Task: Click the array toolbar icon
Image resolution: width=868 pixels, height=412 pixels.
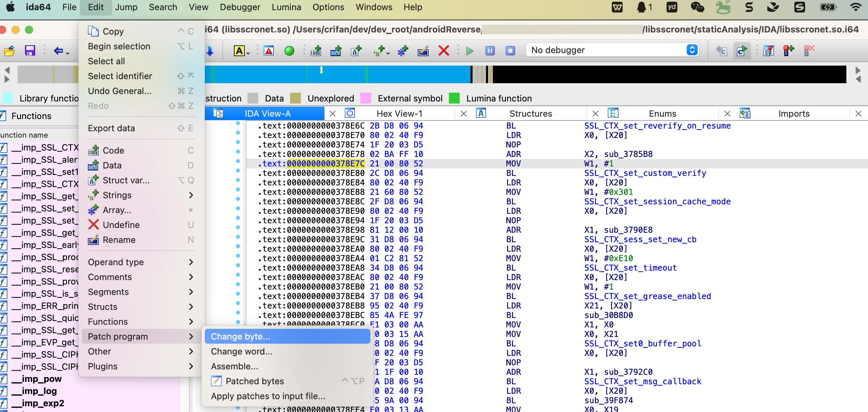Action: pos(403,51)
